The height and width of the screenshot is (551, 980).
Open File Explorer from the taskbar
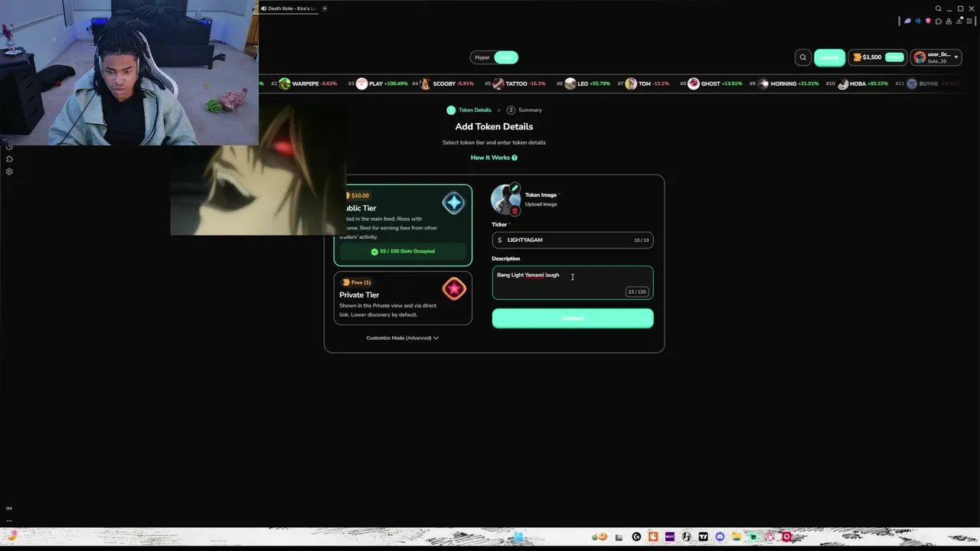pyautogui.click(x=737, y=536)
